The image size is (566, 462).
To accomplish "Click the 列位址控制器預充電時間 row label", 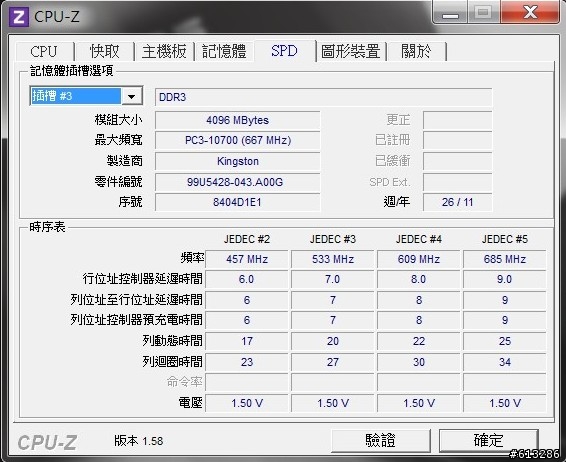I will 136,319.
